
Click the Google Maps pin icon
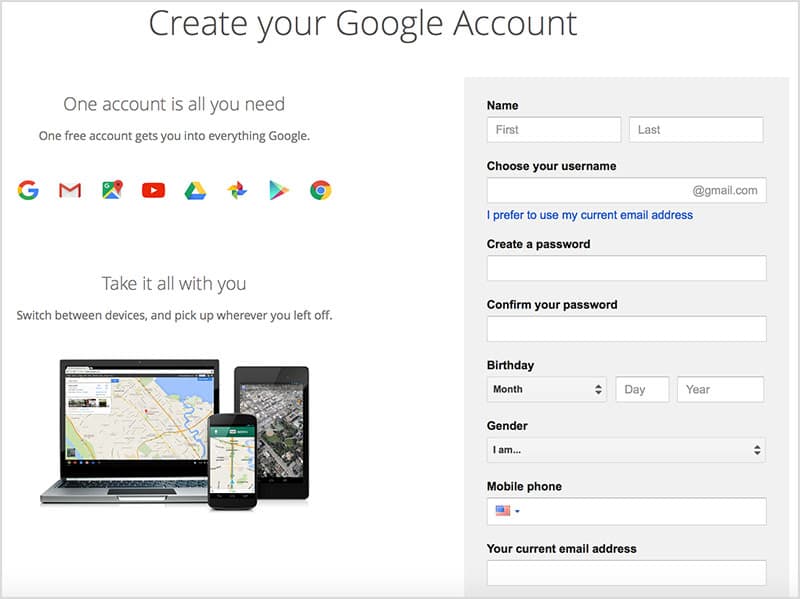[x=112, y=190]
